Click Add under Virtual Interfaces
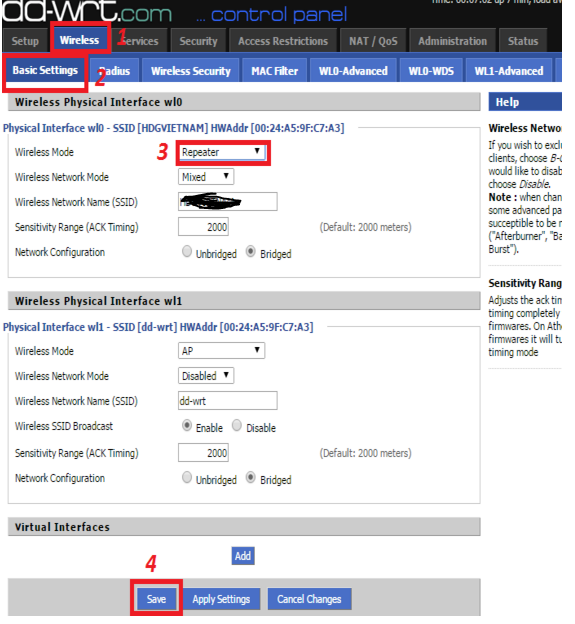This screenshot has width=575, height=624. point(243,556)
